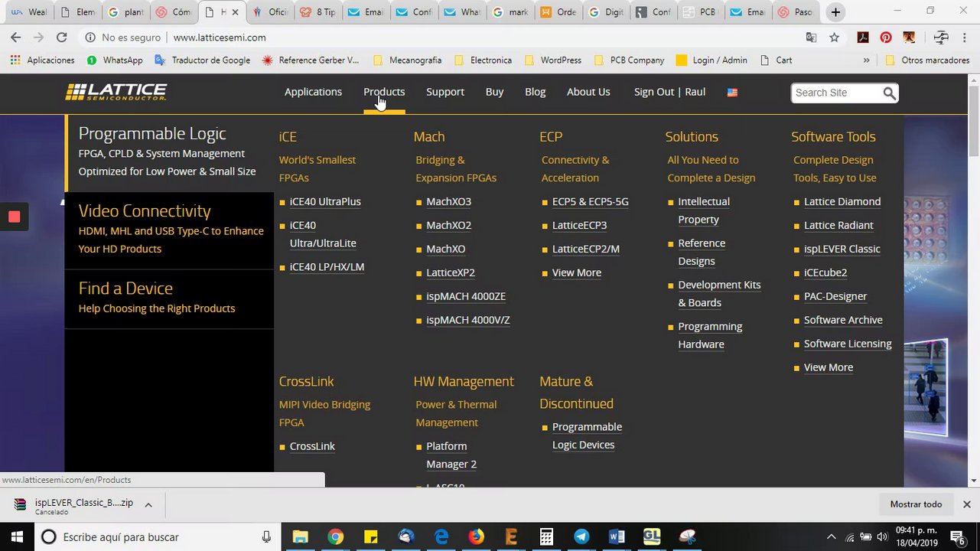Viewport: 980px width, 551px height.
Task: Open the Software Licensing link
Action: click(x=848, y=344)
